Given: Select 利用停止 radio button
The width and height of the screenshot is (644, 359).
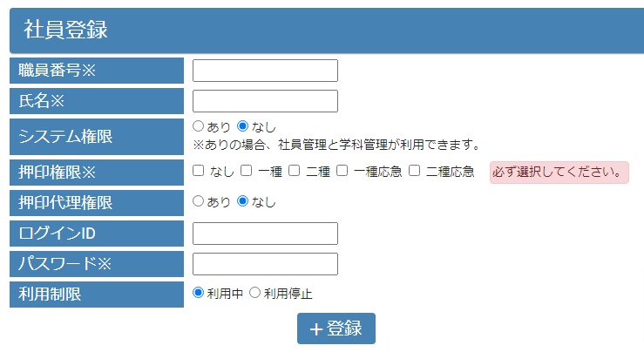Looking at the screenshot, I should click(x=254, y=293).
